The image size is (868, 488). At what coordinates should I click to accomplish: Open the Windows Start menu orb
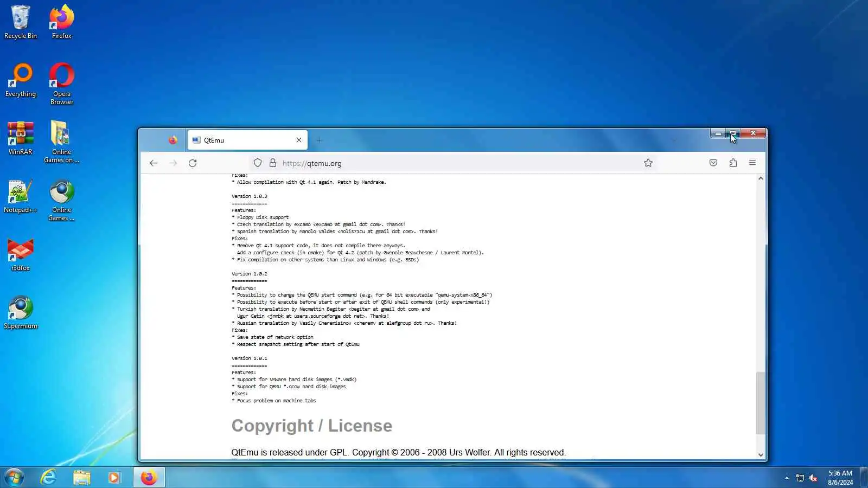pyautogui.click(x=14, y=478)
